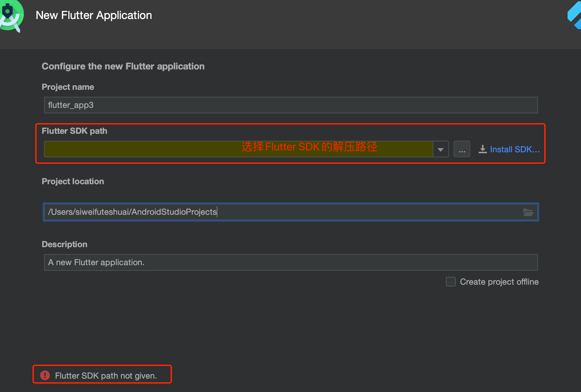Expand the Flutter SDK path dropdown arrow
The image size is (581, 392).
(441, 149)
